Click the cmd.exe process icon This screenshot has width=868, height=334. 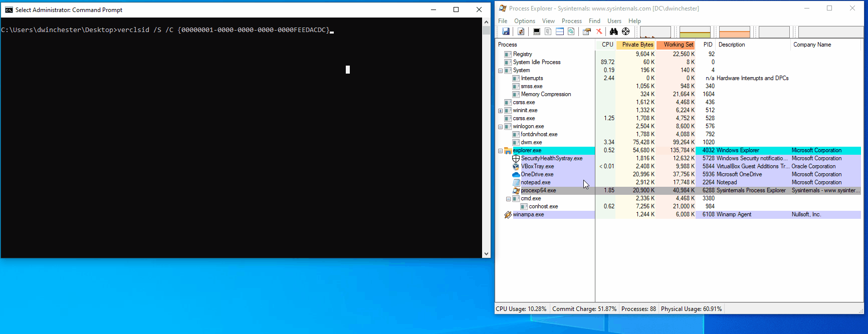516,198
